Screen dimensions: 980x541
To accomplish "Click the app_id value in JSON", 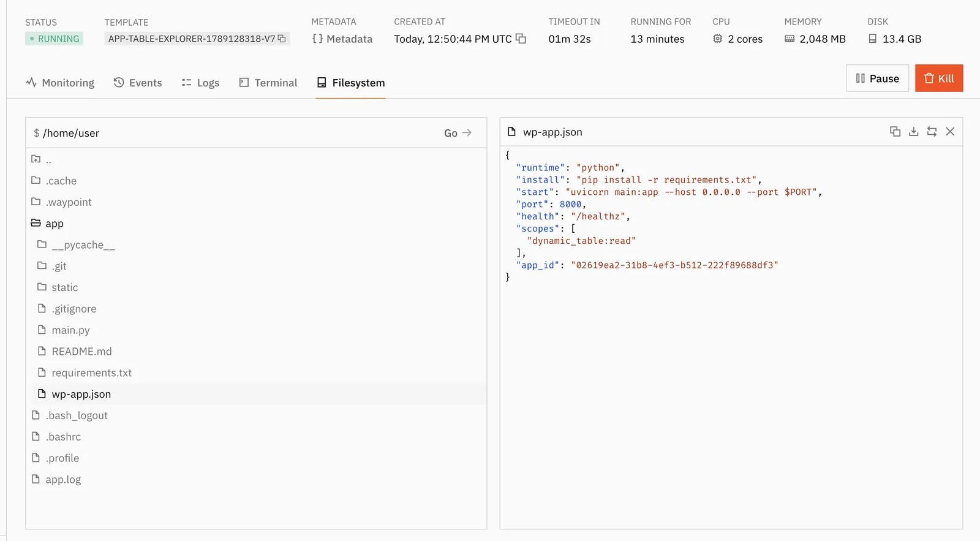I will click(x=674, y=265).
